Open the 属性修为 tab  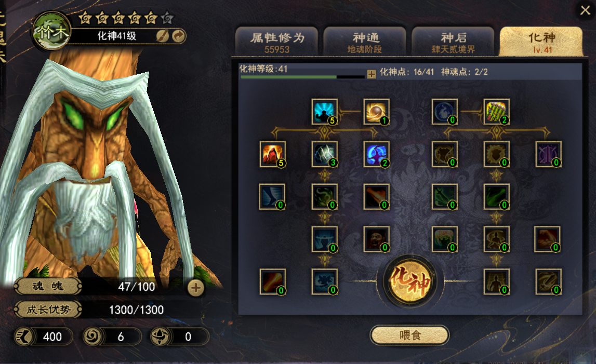pos(277,42)
